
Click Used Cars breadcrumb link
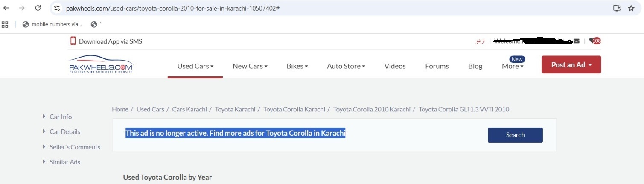[150, 109]
